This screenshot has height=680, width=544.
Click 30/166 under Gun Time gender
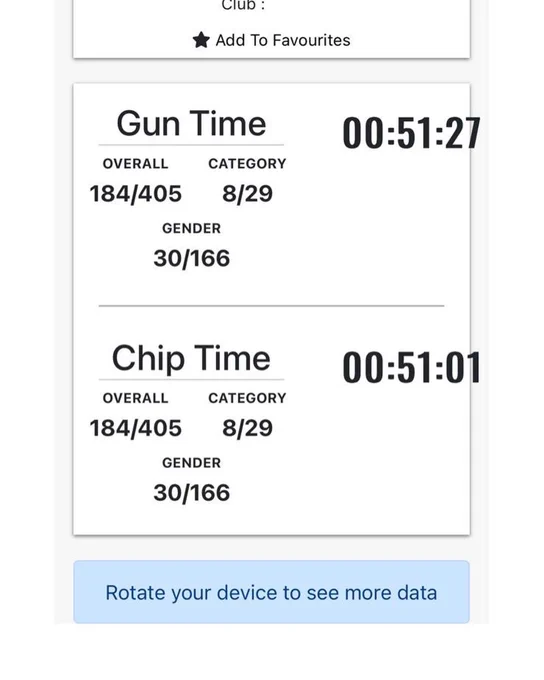(191, 258)
